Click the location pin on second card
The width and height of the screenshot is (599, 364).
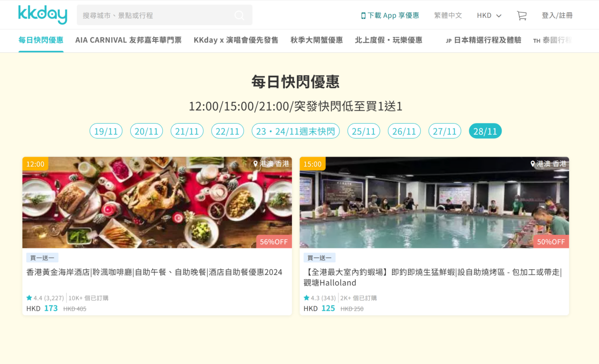pos(533,164)
